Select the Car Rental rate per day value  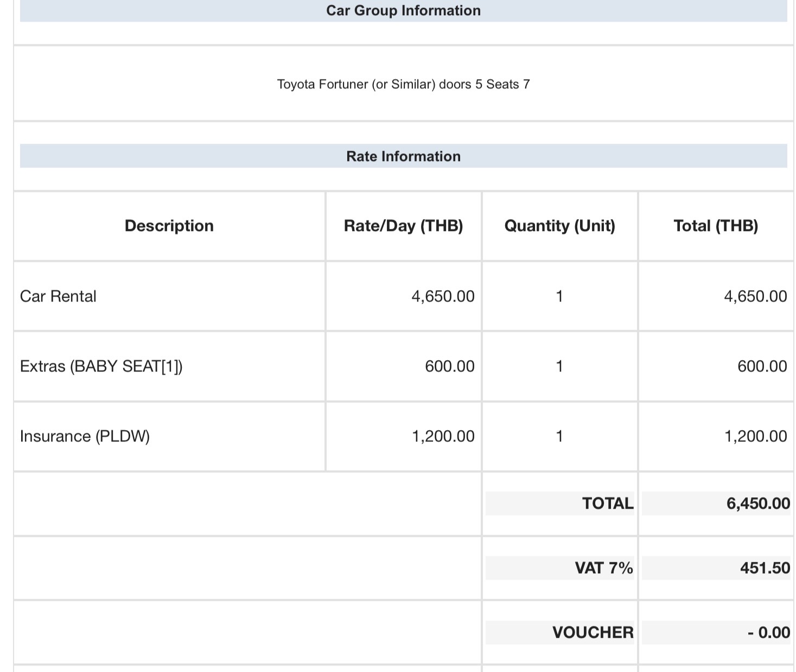[443, 296]
